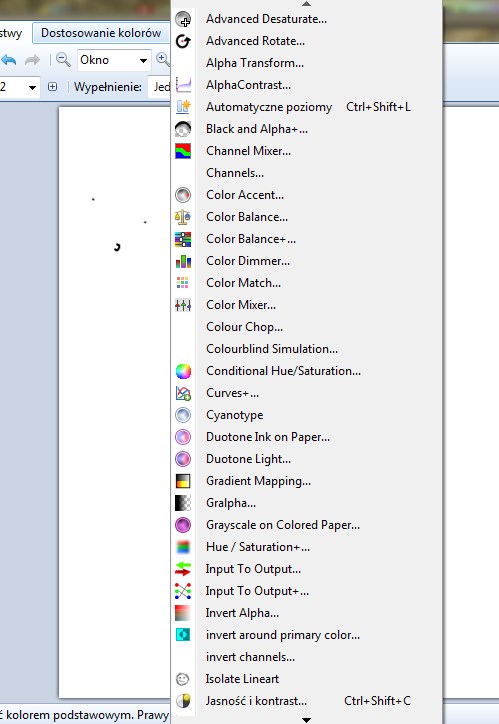Click the Color Accent icon

[183, 195]
